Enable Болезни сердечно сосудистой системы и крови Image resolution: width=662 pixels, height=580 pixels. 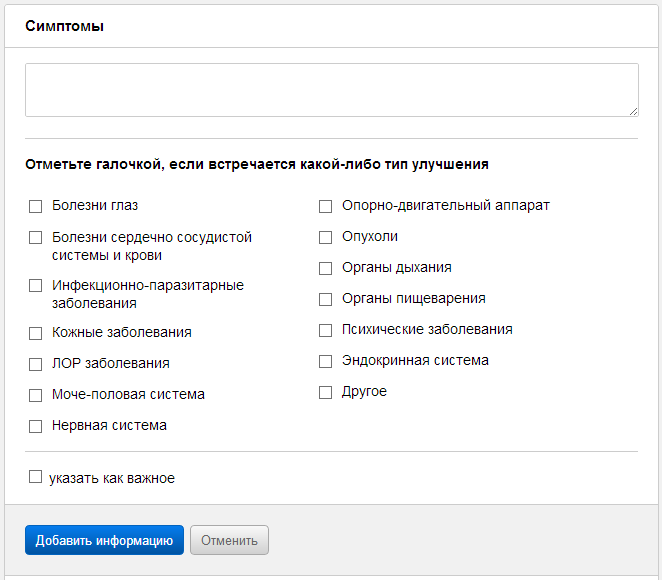coord(35,238)
